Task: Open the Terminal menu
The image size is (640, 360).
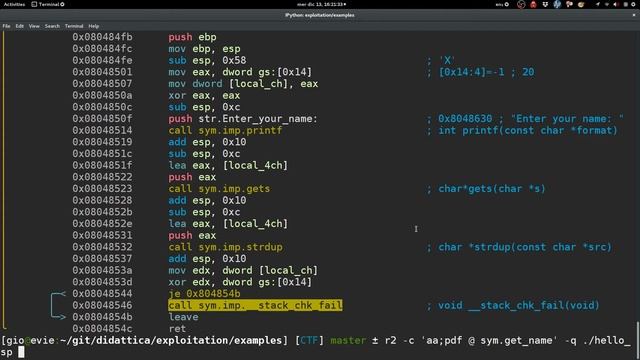Action: coord(74,26)
